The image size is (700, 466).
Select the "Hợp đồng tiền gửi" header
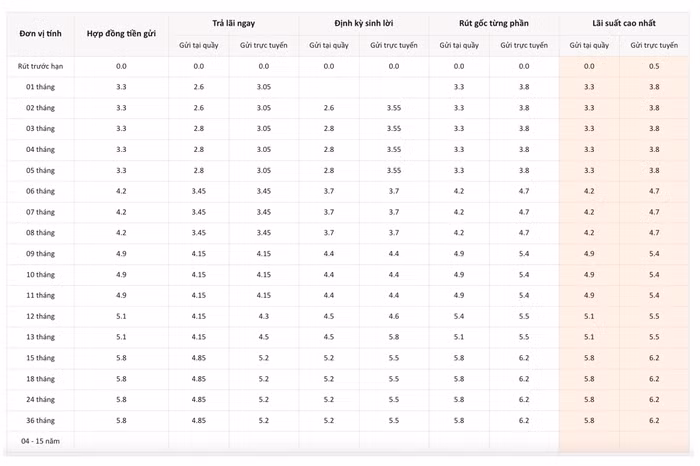point(121,33)
